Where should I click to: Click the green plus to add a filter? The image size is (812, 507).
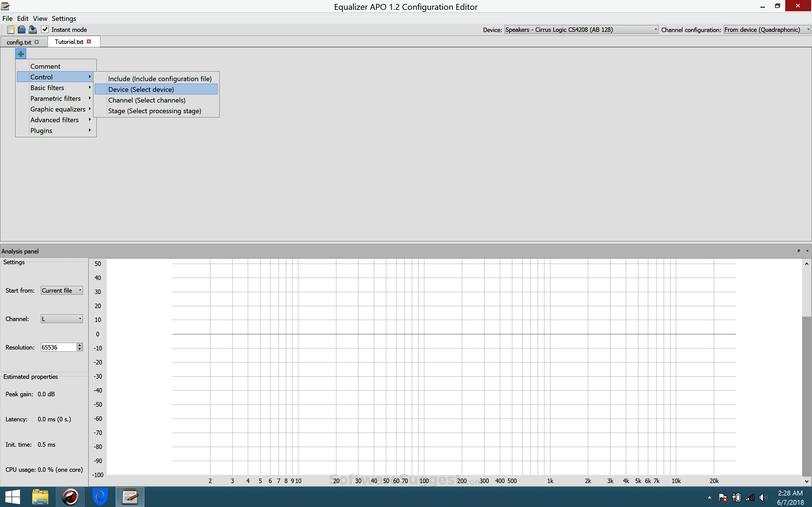point(21,53)
